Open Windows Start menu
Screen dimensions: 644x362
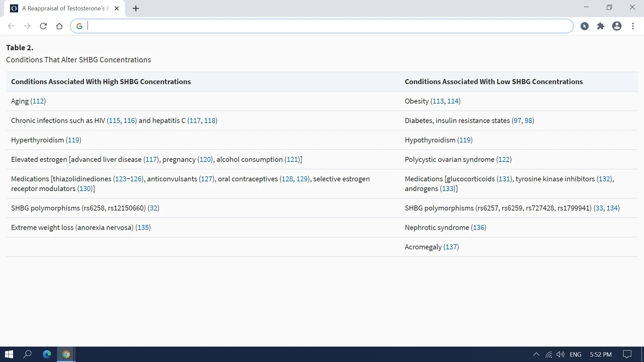click(9, 354)
